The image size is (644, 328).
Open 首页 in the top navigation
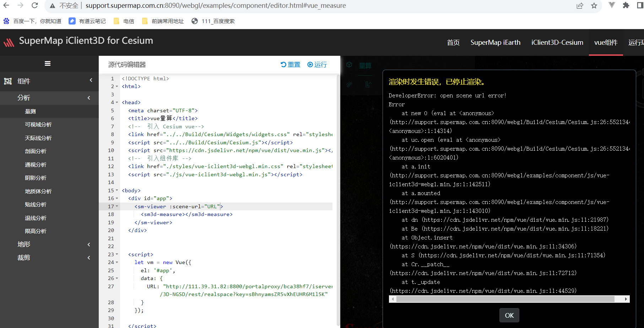tap(453, 43)
